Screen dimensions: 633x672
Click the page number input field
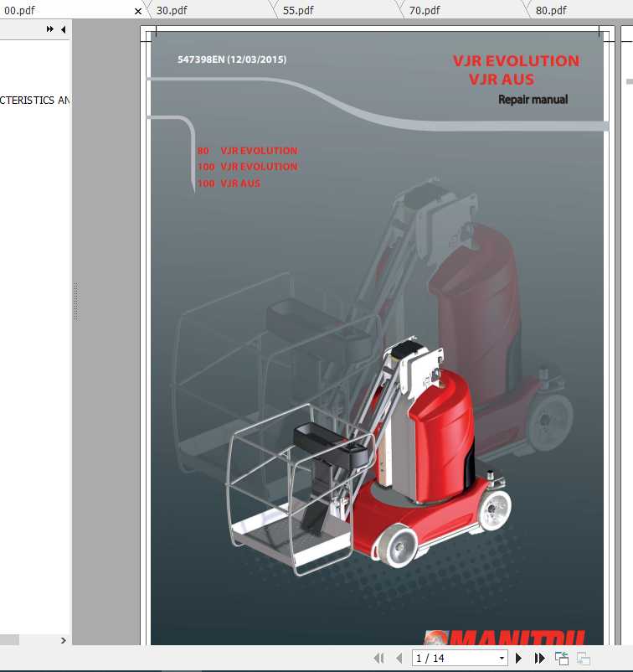click(x=450, y=659)
